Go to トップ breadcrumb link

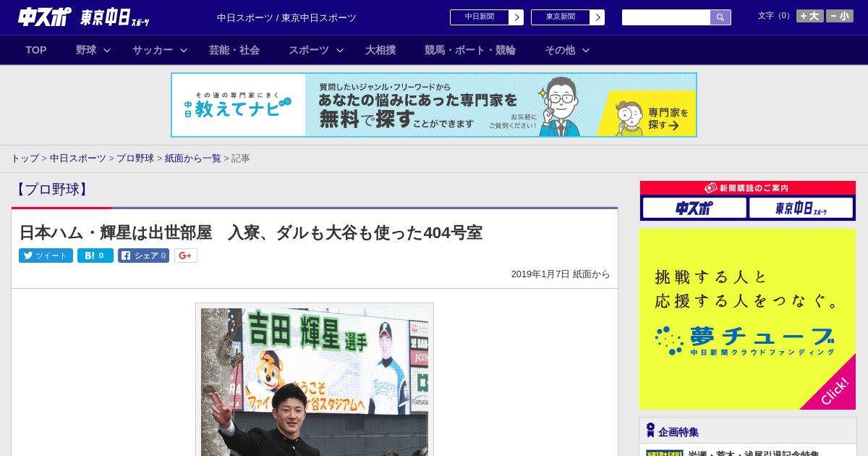[x=25, y=159]
